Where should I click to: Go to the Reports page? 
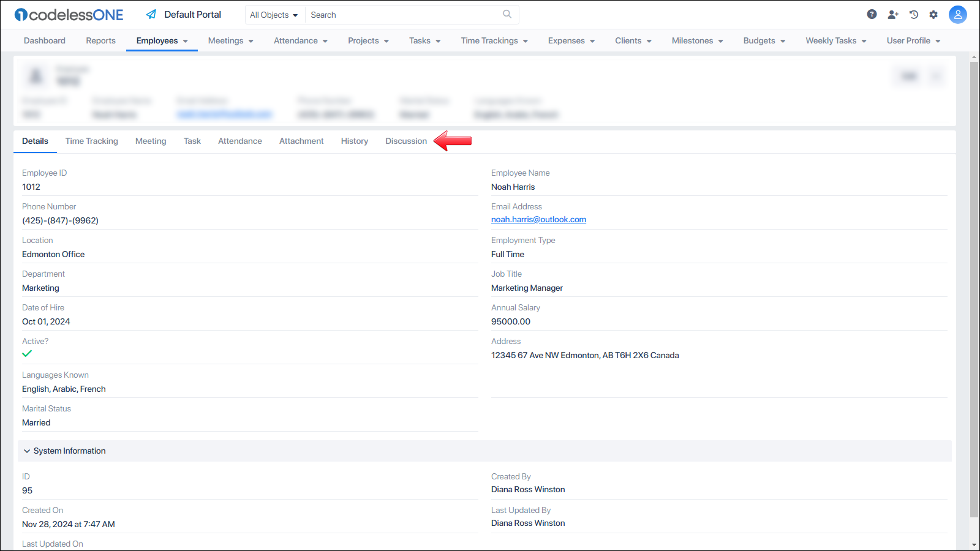click(100, 40)
